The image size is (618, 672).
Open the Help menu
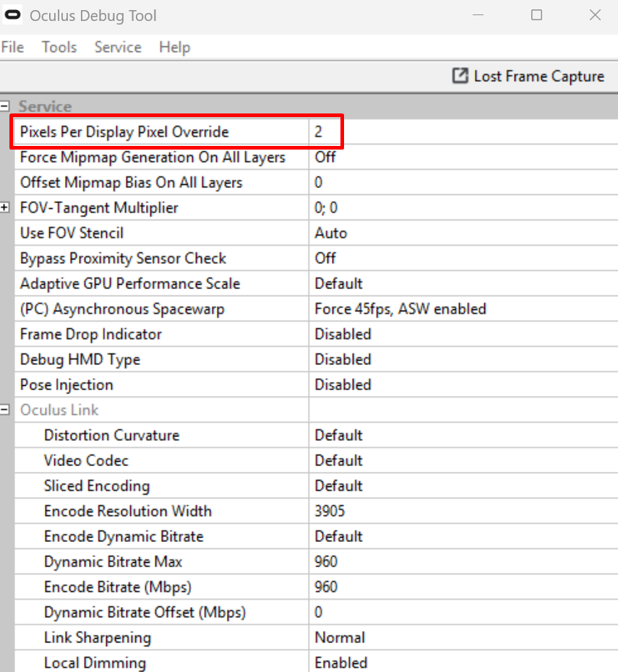point(174,47)
